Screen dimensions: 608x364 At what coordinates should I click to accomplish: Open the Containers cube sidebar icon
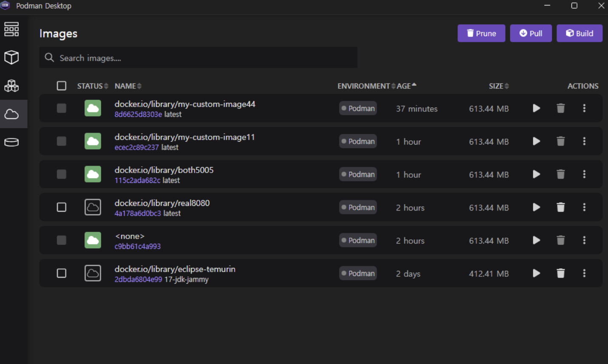(x=11, y=57)
